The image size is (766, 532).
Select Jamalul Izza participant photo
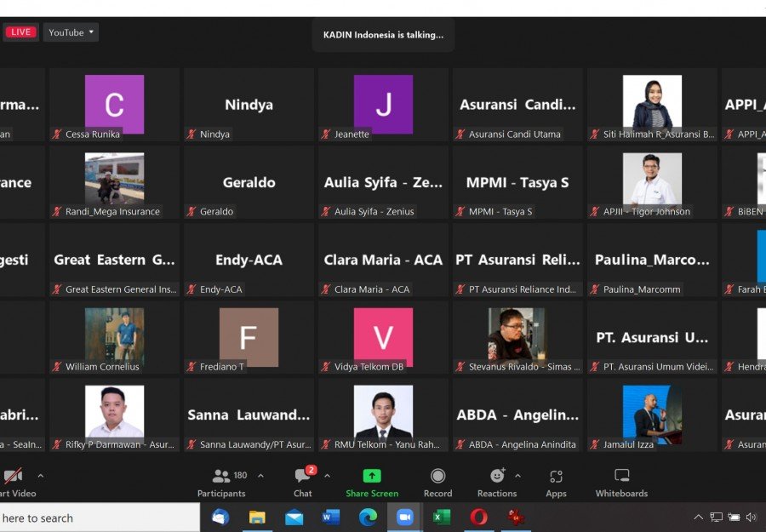(x=652, y=413)
